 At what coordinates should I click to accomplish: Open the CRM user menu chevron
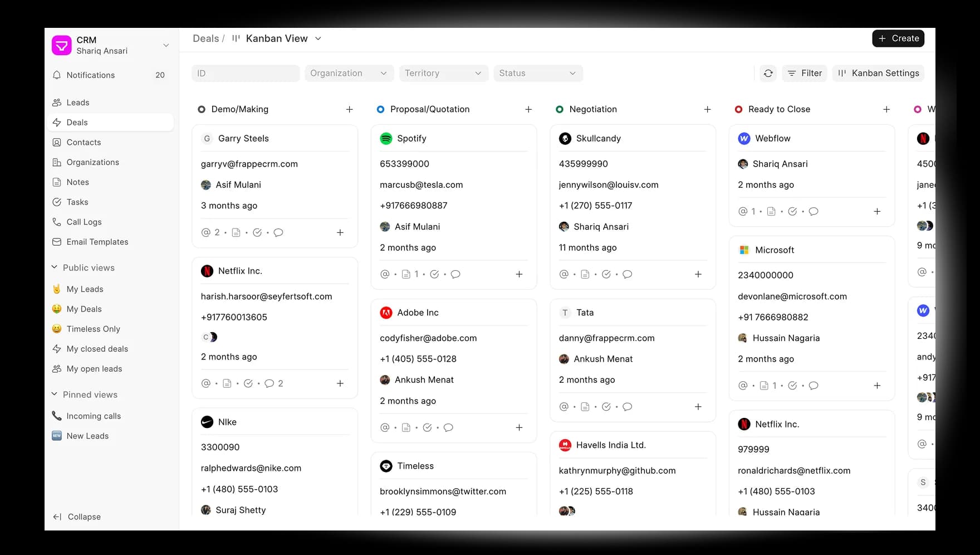point(166,45)
